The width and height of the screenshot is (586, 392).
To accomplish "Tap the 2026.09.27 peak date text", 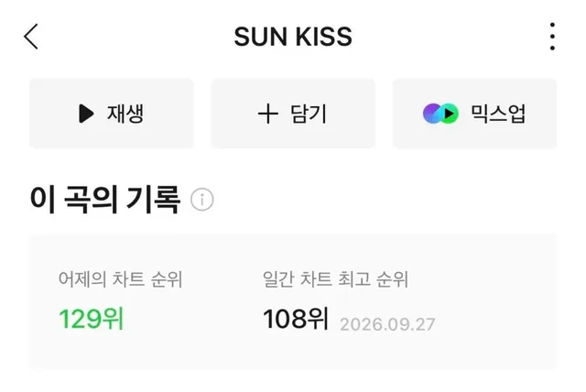I will point(387,324).
